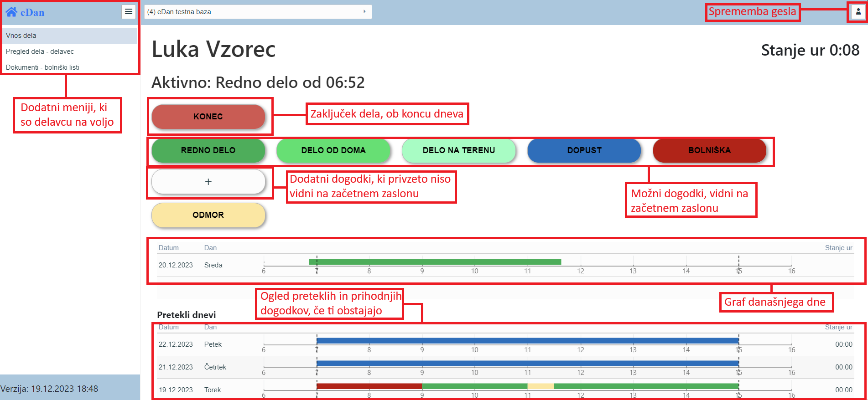
Task: Toggle the hamburger menu button
Action: (129, 11)
